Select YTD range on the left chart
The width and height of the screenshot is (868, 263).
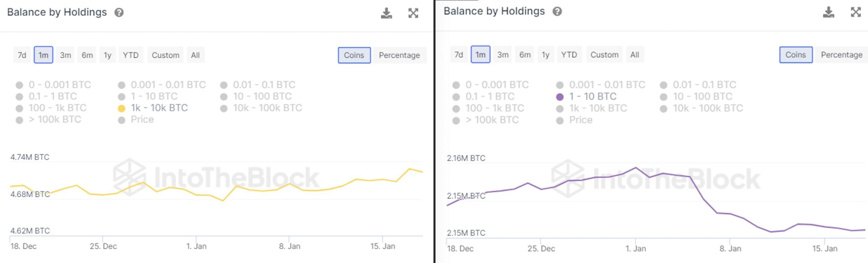[131, 55]
